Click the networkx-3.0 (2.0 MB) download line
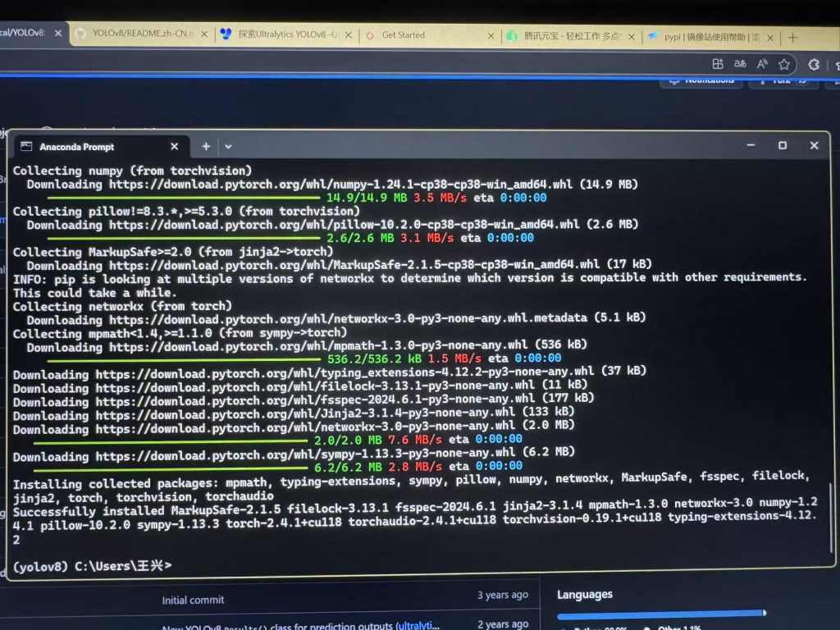Screen dimensions: 840x630 pos(294,427)
